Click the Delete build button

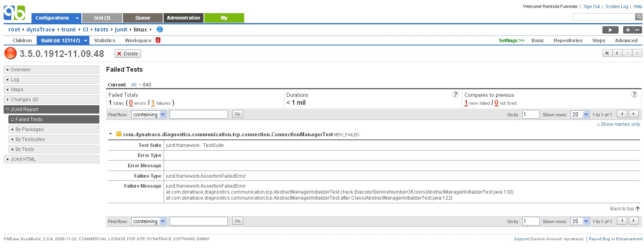(127, 54)
